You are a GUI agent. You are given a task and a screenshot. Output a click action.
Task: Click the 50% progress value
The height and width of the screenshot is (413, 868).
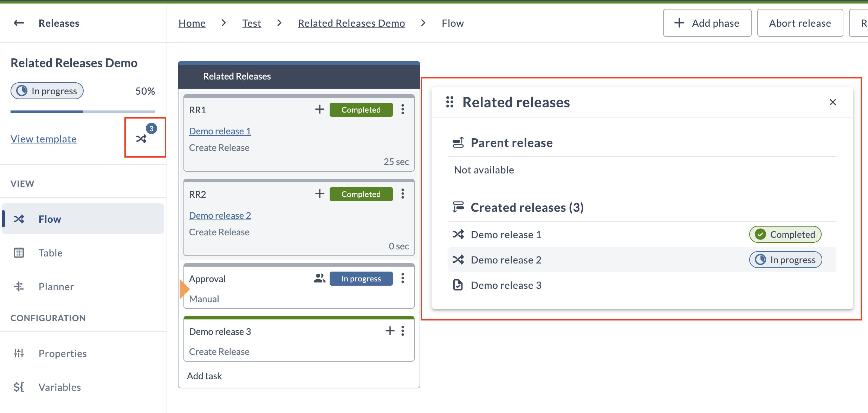click(145, 91)
